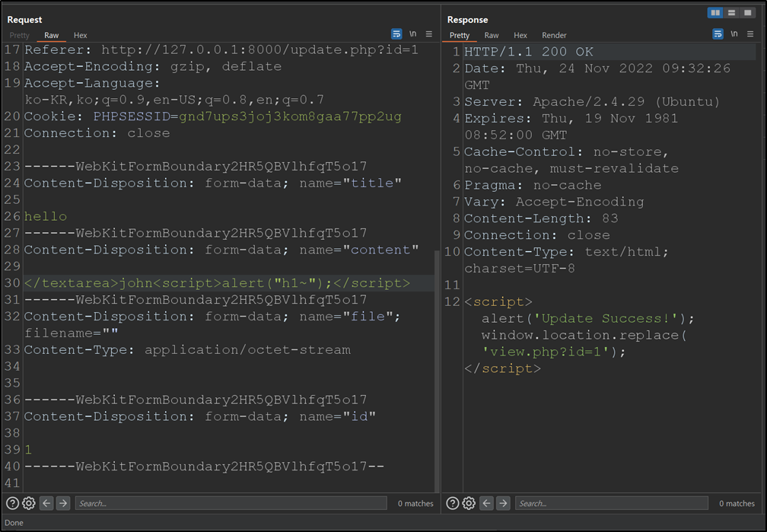Viewport: 767px width, 532px height.
Task: Click the Referer header line
Action: pos(221,50)
